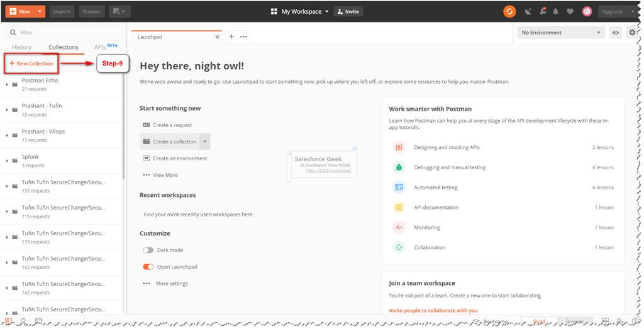Click Create an environment link
This screenshot has height=329, width=644.
[x=180, y=158]
